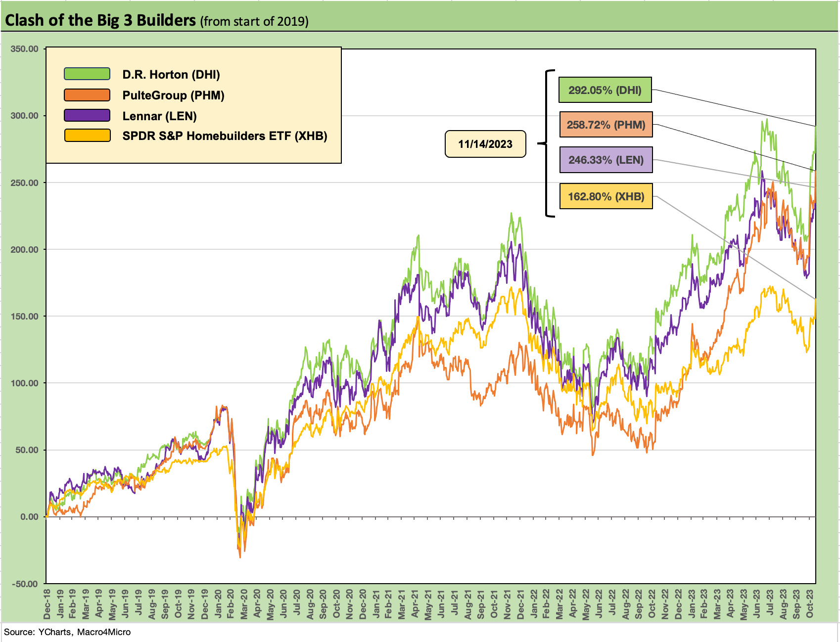The height and width of the screenshot is (642, 840).
Task: Select the 150.00 y-axis label
Action: coord(24,316)
